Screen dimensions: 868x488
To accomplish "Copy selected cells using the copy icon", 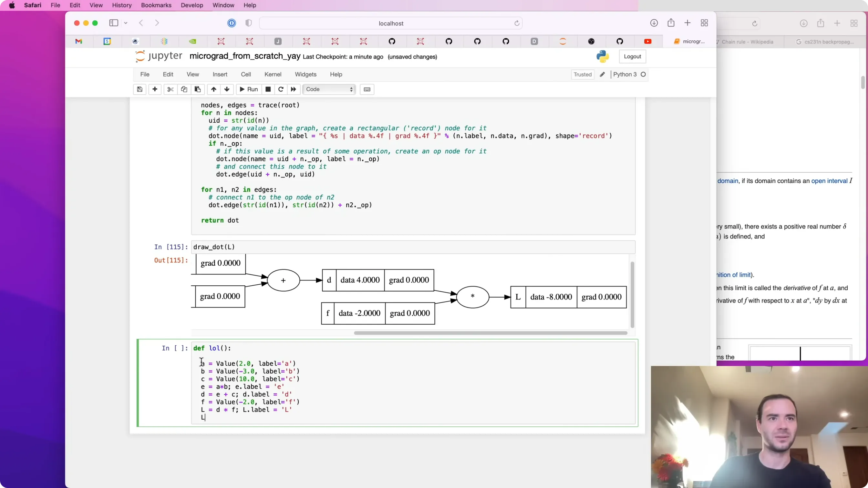I will 184,89.
